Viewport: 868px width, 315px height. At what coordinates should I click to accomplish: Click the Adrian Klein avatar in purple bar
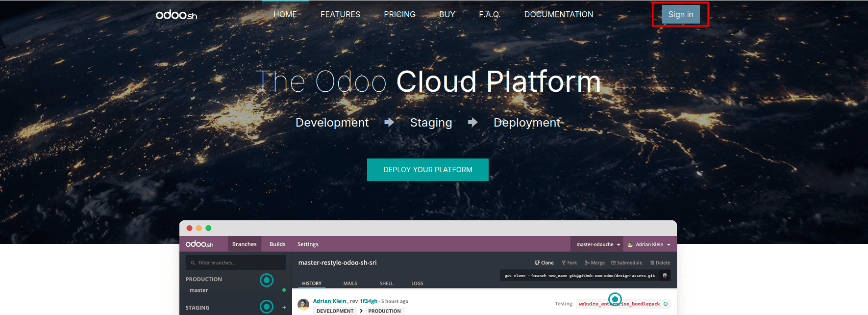coord(630,244)
